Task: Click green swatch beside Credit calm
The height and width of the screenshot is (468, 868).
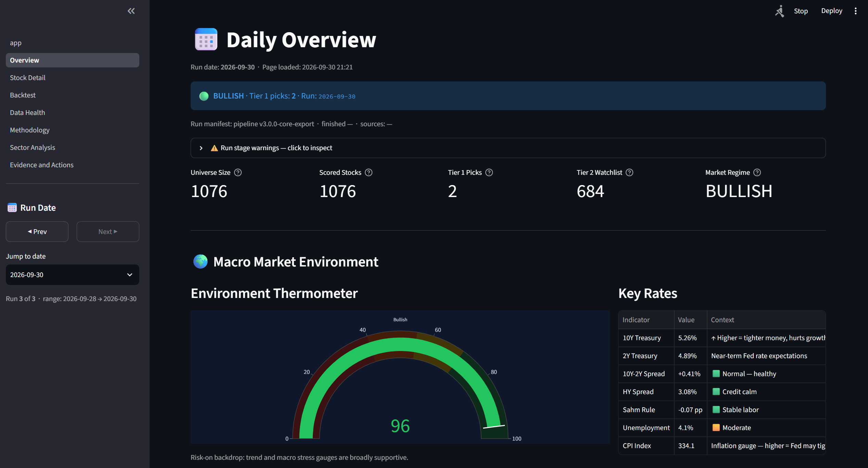Action: pyautogui.click(x=716, y=392)
